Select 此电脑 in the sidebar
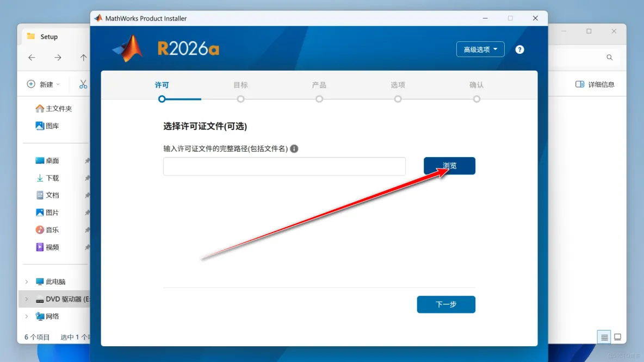The width and height of the screenshot is (644, 362). pos(51,282)
